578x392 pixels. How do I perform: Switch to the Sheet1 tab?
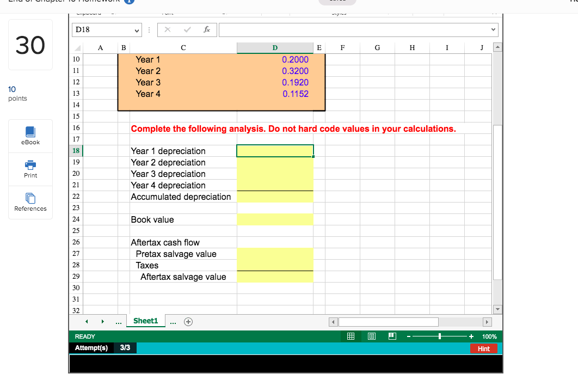[x=145, y=321]
